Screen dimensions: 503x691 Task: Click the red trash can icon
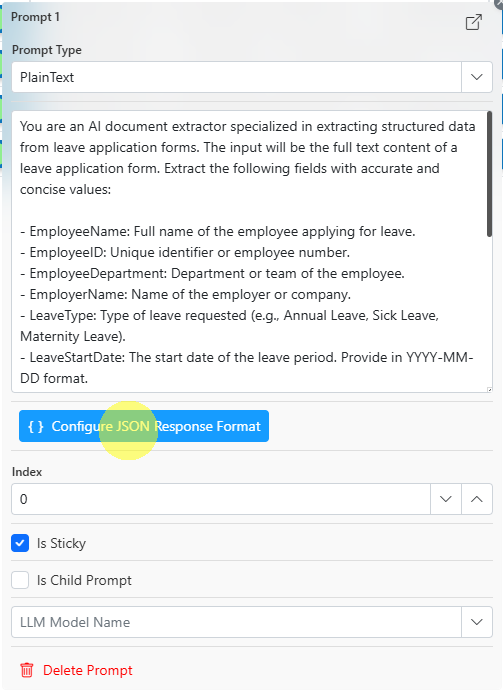27,670
